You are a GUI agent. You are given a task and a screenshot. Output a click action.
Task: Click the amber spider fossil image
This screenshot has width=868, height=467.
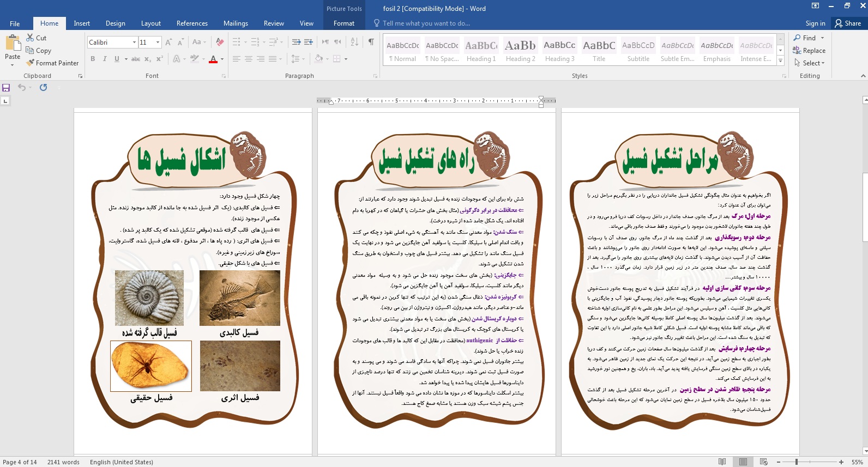coord(151,366)
